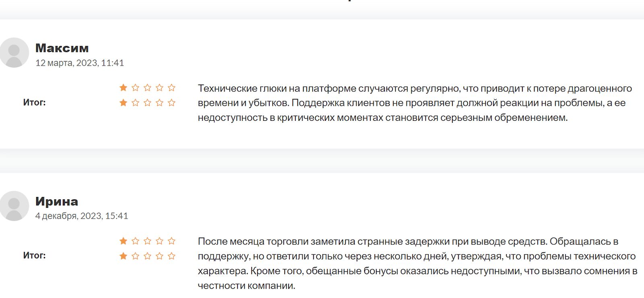
Task: Click Максим's review text about технические глюки
Action: 415,103
